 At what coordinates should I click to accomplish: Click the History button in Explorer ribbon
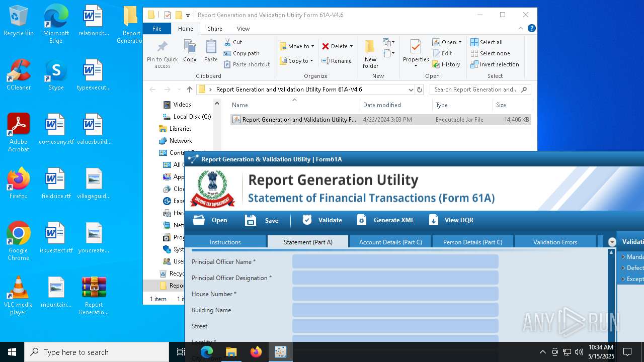pos(446,64)
